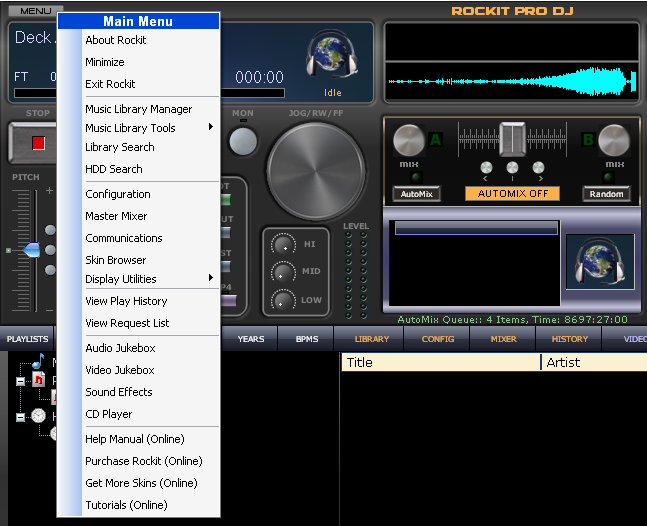Click the pitch slider blue handle

click(x=31, y=250)
